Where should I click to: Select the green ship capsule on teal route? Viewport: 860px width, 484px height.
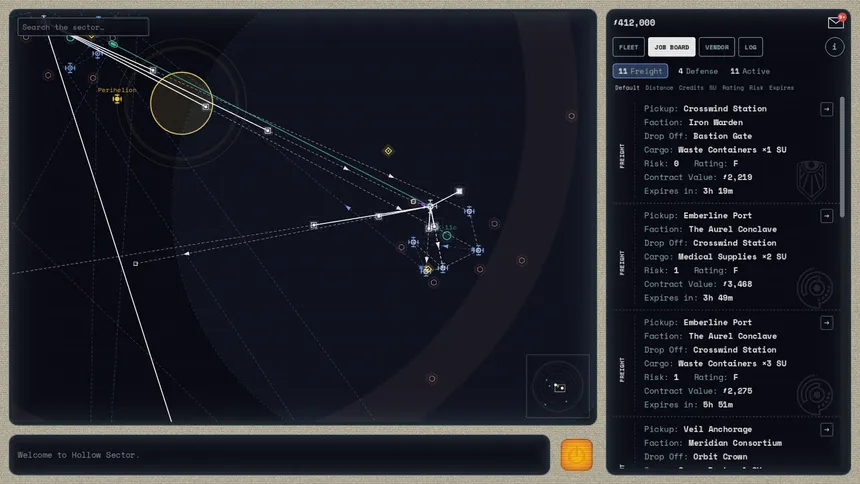113,44
